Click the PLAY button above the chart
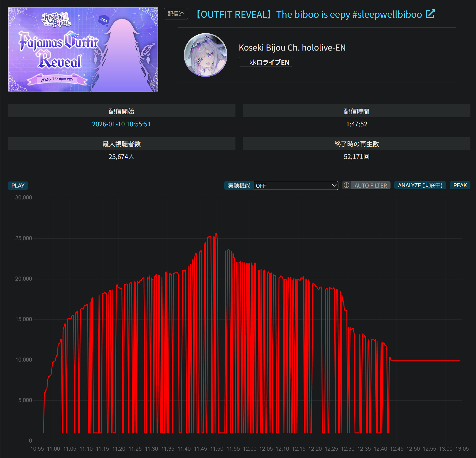This screenshot has width=476, height=458. point(18,186)
